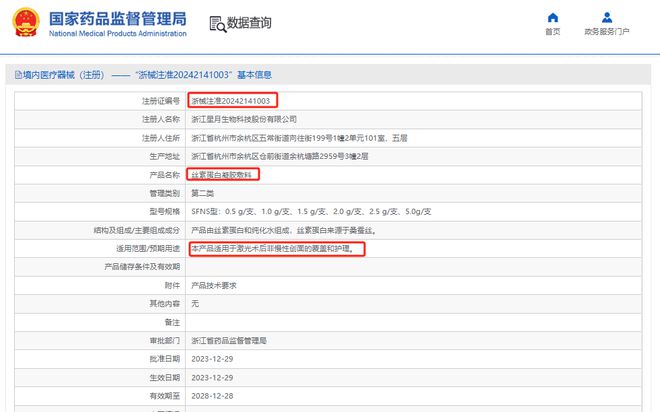Select product name 丝素蛋白凝胶敷料
Screen dimensions: 660x412
pos(221,175)
